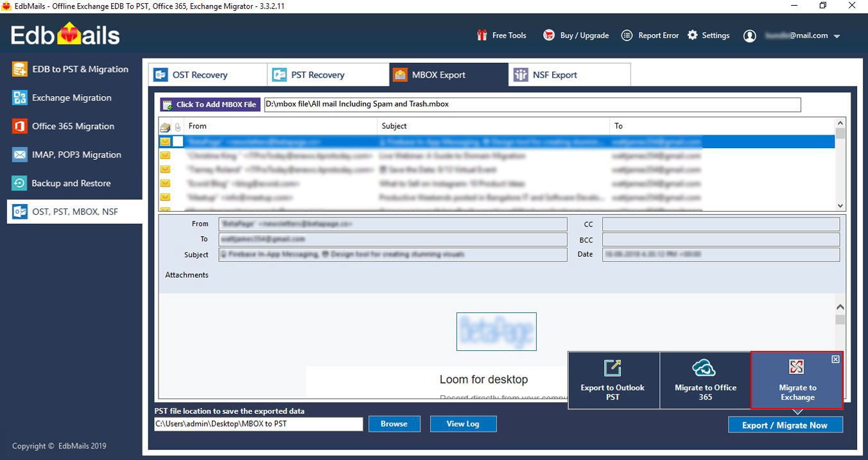Click the Subject field in message details
Image resolution: width=868 pixels, height=460 pixels.
point(393,255)
